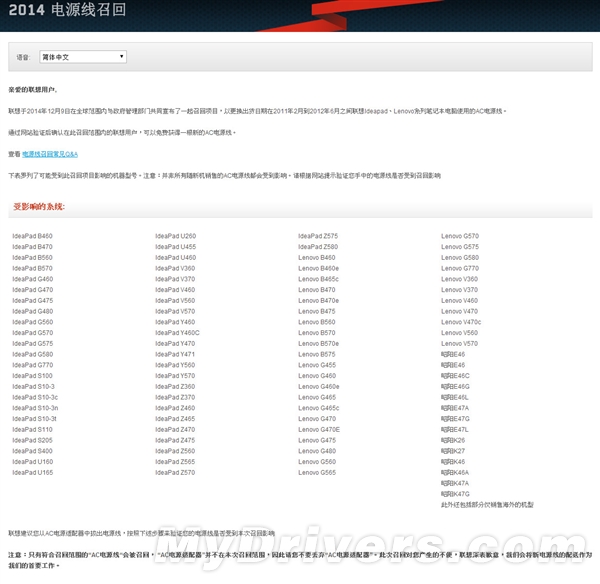Select the 'Lenovo B570e' list entry

coord(319,344)
